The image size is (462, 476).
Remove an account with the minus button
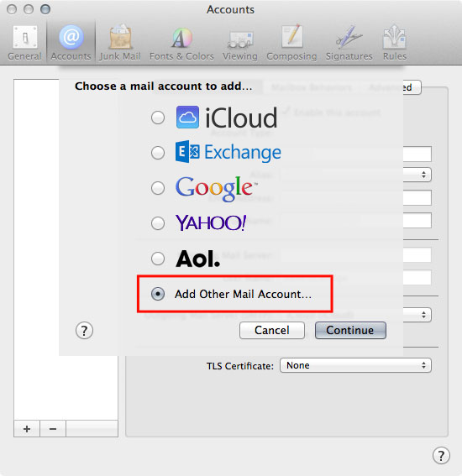click(x=53, y=429)
